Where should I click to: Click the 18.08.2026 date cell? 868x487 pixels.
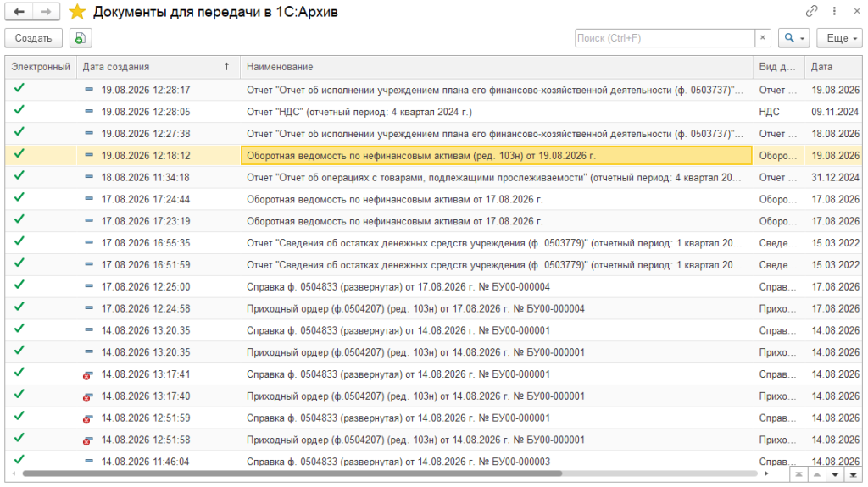click(x=835, y=134)
